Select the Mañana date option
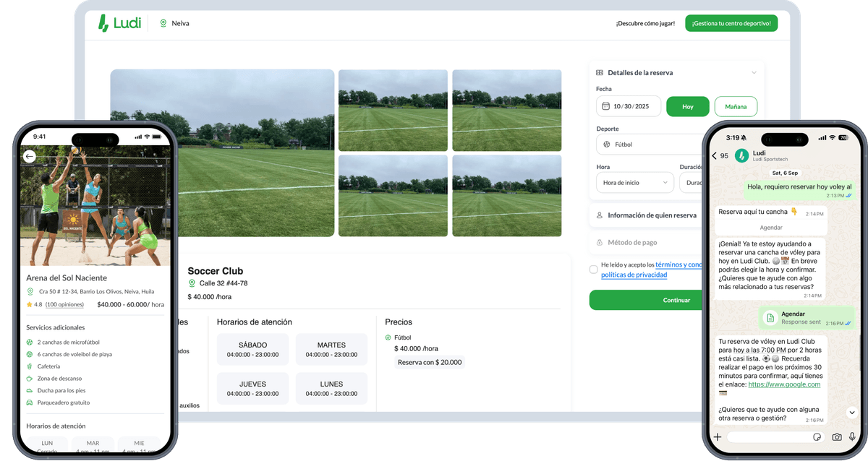The height and width of the screenshot is (461, 868). coord(736,106)
